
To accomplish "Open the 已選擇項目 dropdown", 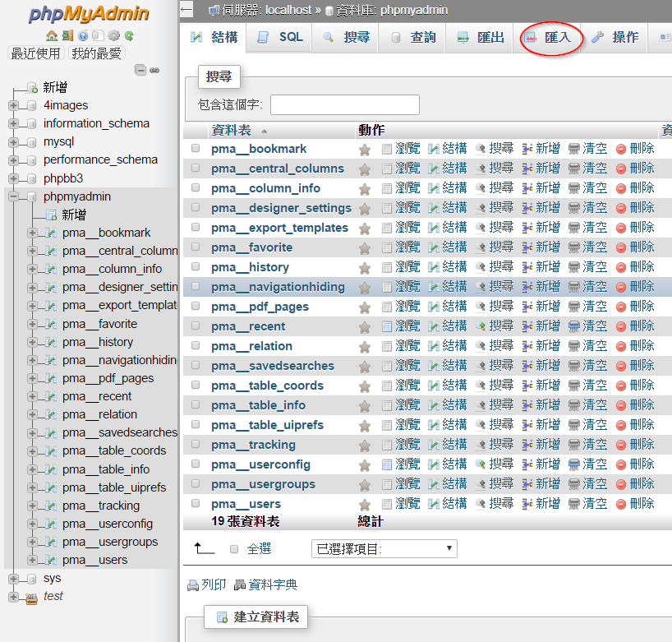I will click(384, 548).
